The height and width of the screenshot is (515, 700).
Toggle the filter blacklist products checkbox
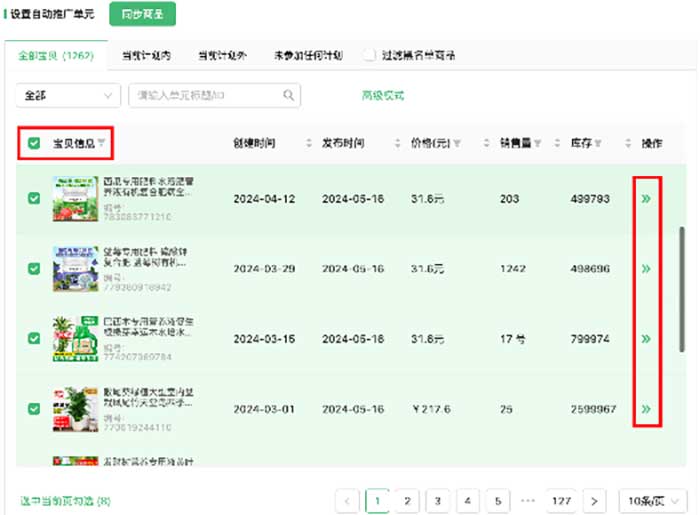369,55
